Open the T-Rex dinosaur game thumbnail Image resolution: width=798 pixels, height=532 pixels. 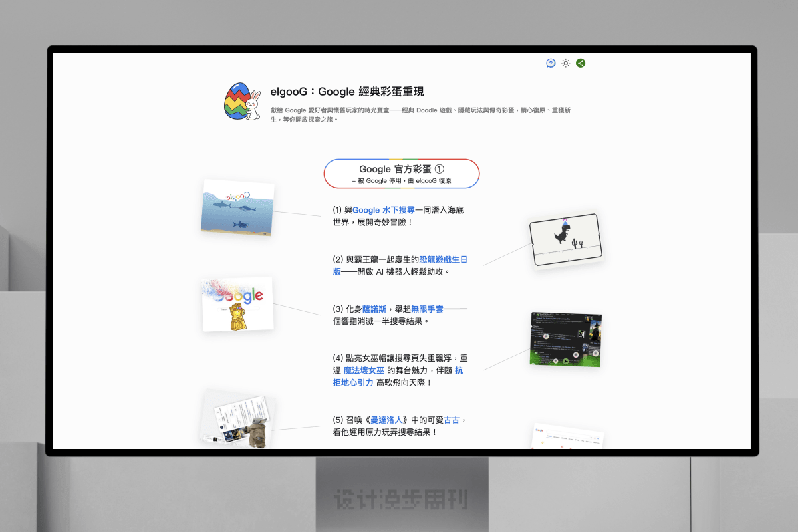pos(566,241)
